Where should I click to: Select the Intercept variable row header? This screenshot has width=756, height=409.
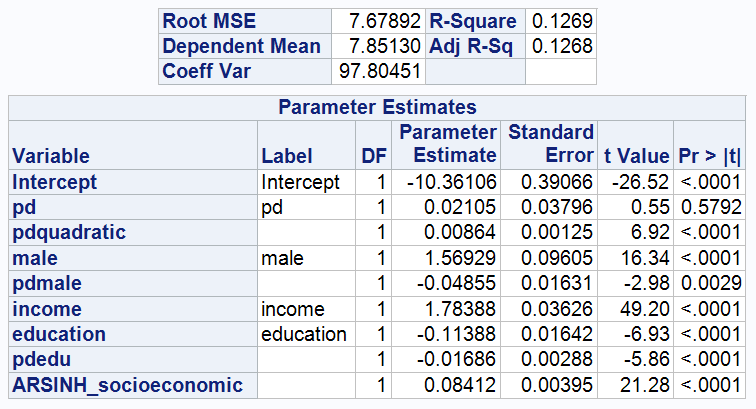coord(55,182)
